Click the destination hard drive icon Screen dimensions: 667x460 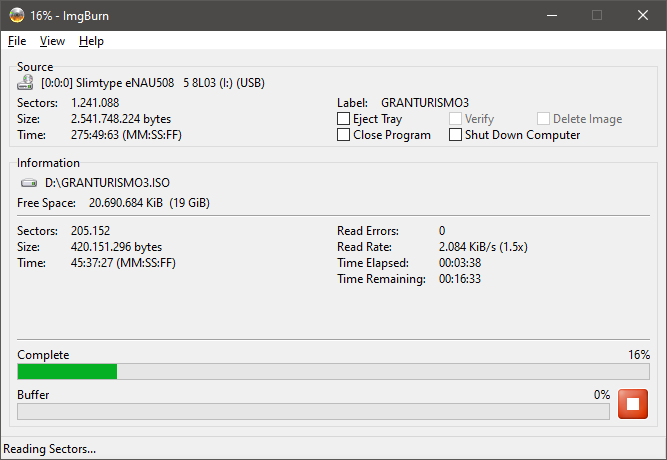(x=29, y=183)
